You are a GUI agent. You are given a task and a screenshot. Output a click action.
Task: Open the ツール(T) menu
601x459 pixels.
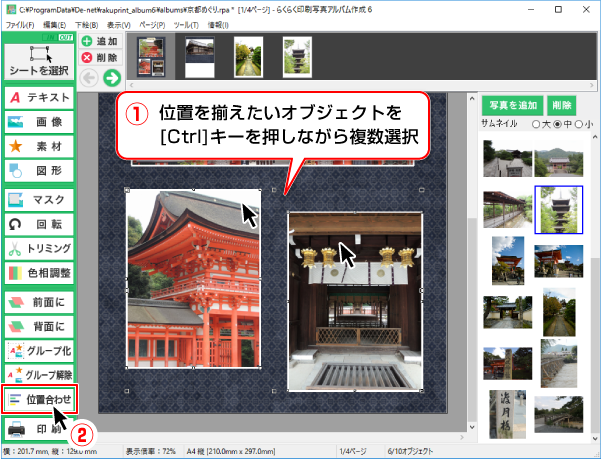239,21
